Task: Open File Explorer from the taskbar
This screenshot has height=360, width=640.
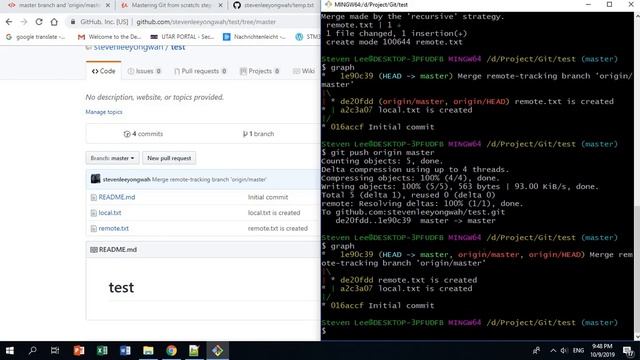Action: pos(148,350)
